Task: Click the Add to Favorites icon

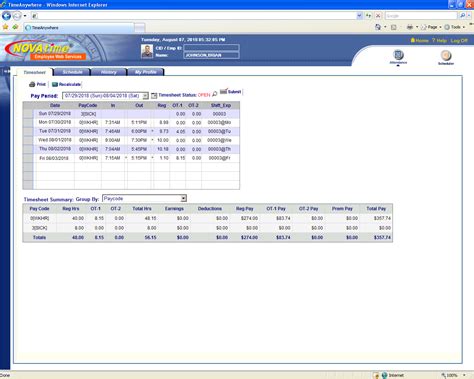Action: (15, 27)
